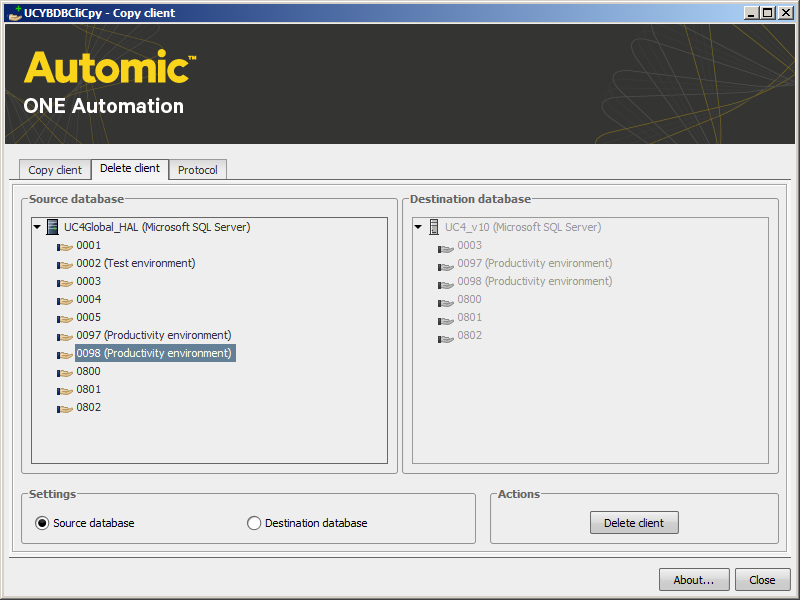Select UC4Global_HAL (Microsoft SQL Server) node
Screen dimensions: 800x600
pyautogui.click(x=157, y=227)
